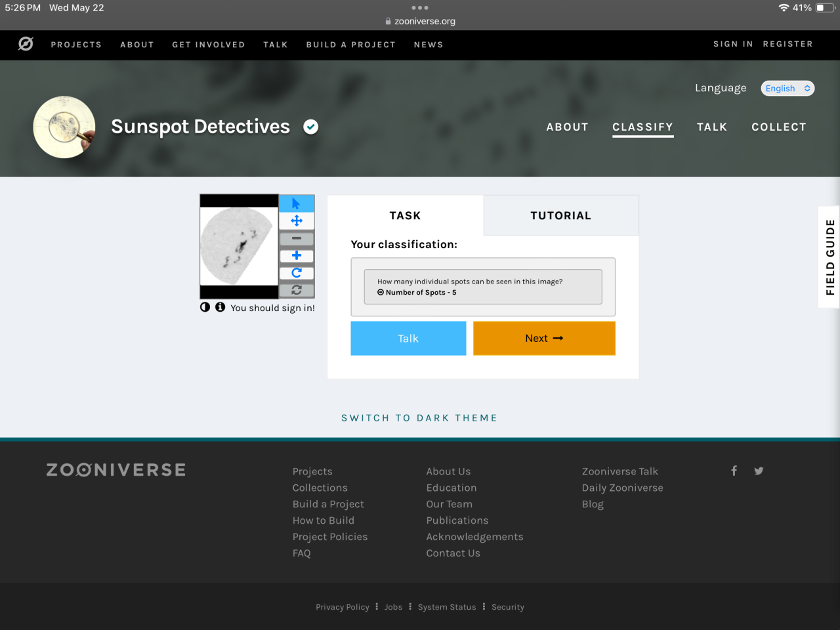Open the Collections footer link
Screen dimensions: 840x630
point(320,488)
